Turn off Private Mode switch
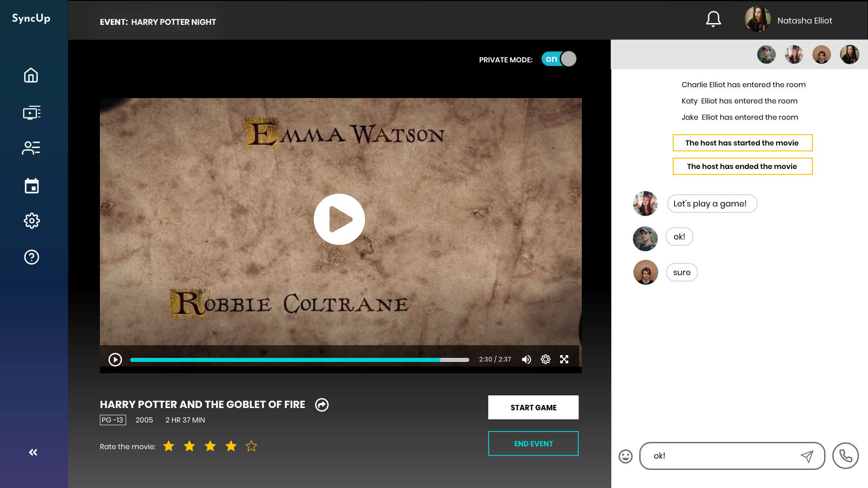This screenshot has width=868, height=488. pyautogui.click(x=559, y=59)
